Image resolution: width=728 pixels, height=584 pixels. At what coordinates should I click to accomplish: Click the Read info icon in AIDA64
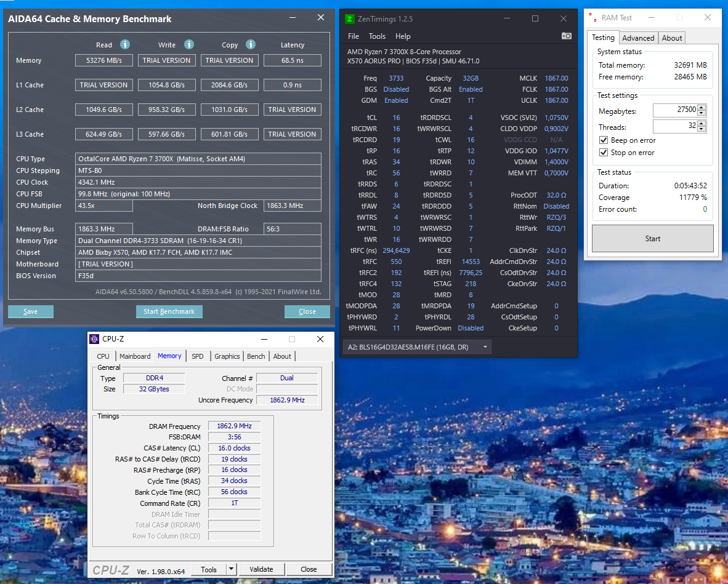tap(125, 44)
